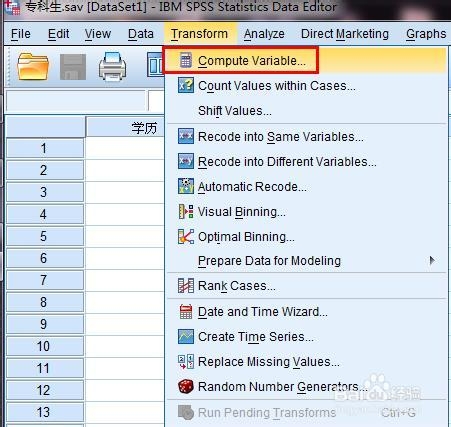Click the Date and Time Wizard calendar icon
The height and width of the screenshot is (427, 451).
pos(186,312)
